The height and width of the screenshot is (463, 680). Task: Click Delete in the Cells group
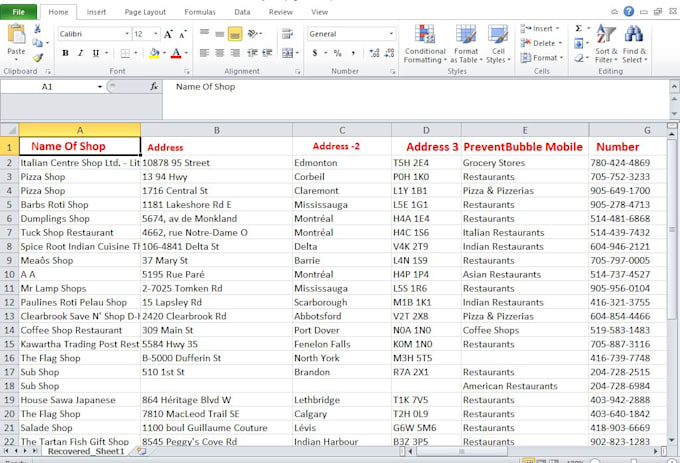541,43
